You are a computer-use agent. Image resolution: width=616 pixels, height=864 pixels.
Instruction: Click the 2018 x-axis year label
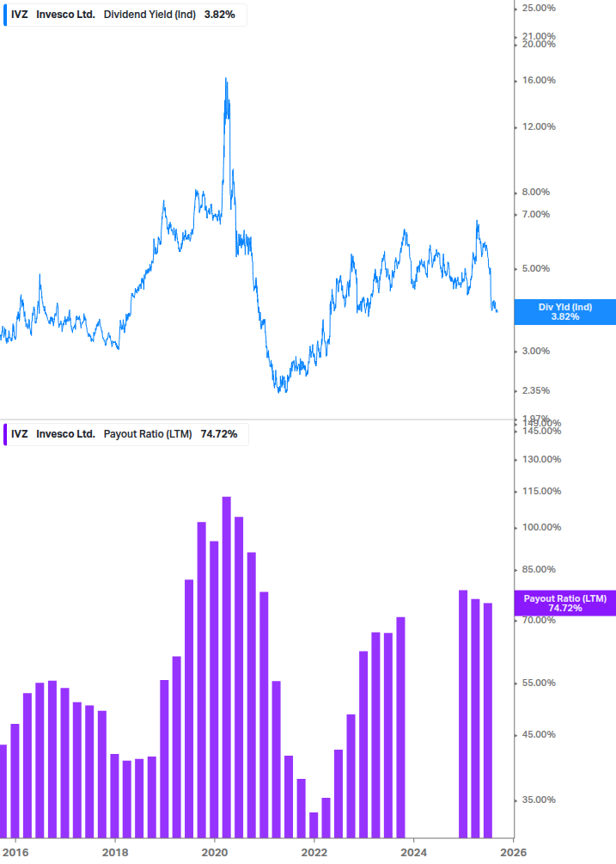pos(115,853)
